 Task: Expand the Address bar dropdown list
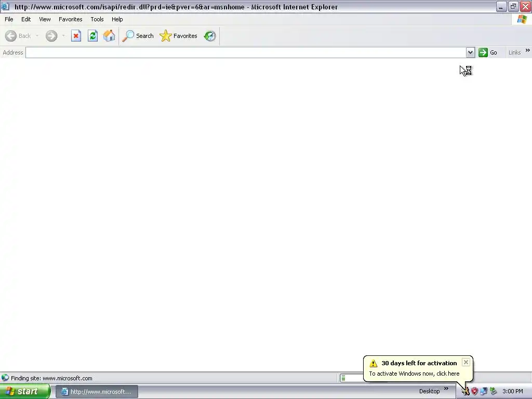(x=470, y=52)
